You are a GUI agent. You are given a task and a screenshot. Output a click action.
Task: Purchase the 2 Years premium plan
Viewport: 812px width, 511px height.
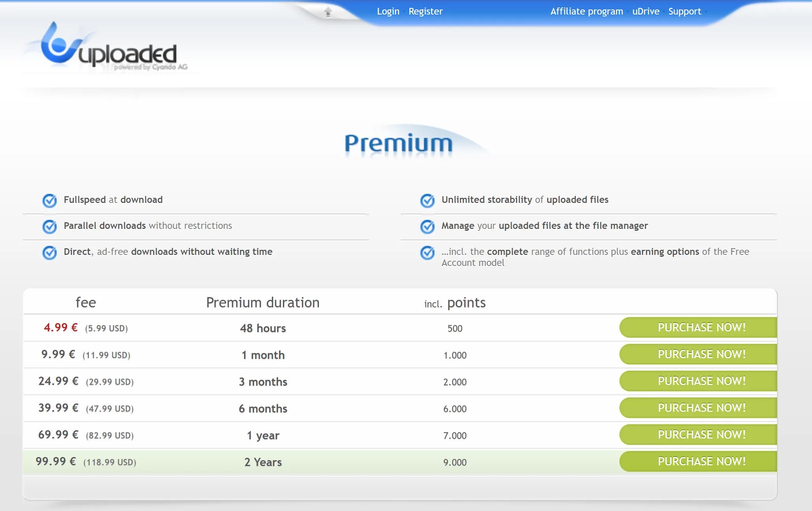coord(701,461)
